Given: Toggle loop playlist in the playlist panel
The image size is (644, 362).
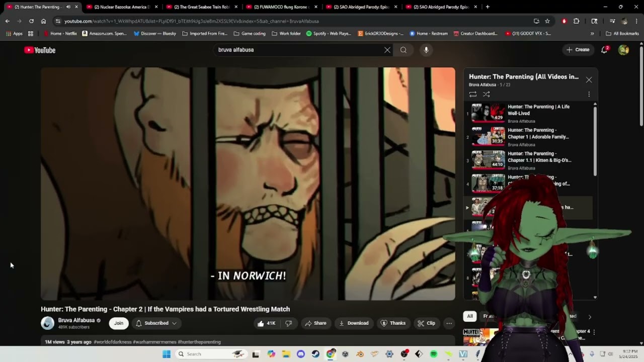Looking at the screenshot, I should point(473,94).
